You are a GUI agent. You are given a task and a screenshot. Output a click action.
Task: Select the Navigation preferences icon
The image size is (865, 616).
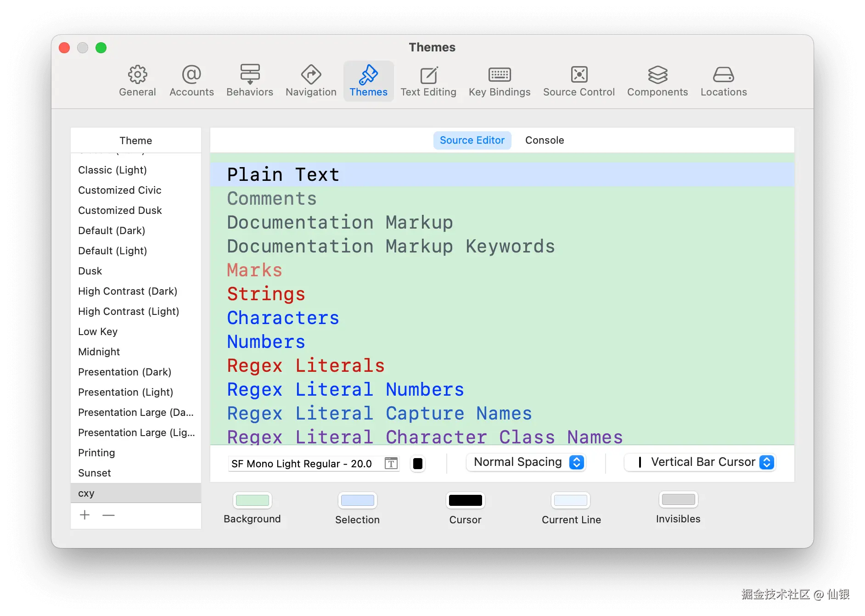[310, 81]
